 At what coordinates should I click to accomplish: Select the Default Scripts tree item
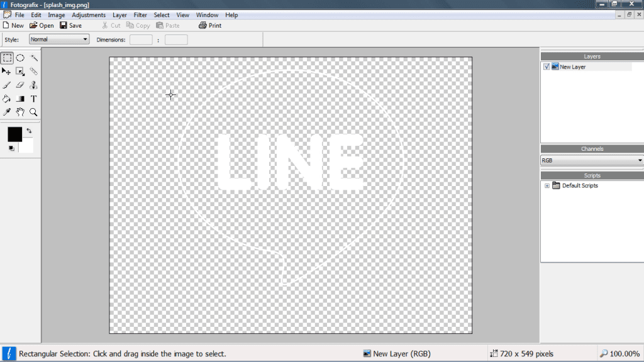[x=579, y=185]
